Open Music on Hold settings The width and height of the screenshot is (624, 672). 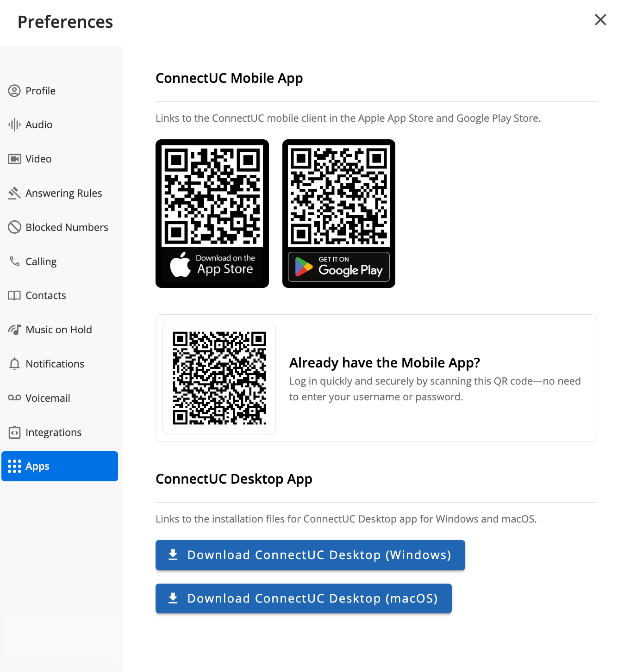(x=60, y=330)
